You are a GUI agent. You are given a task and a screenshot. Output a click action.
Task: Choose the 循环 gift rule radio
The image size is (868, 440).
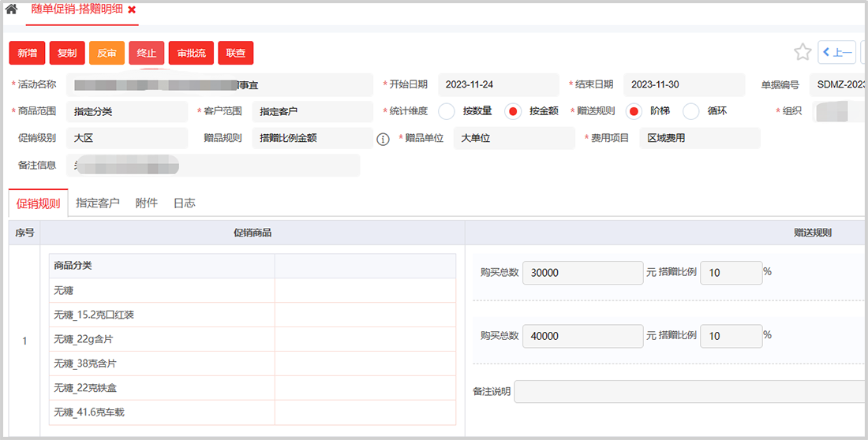pos(691,111)
